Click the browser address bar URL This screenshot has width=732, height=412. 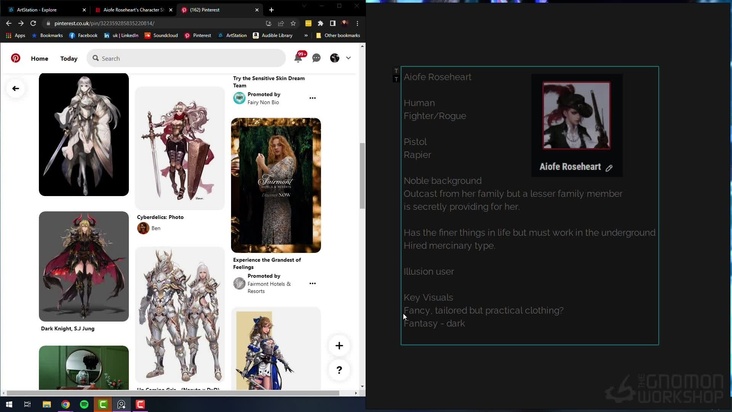[x=104, y=23]
